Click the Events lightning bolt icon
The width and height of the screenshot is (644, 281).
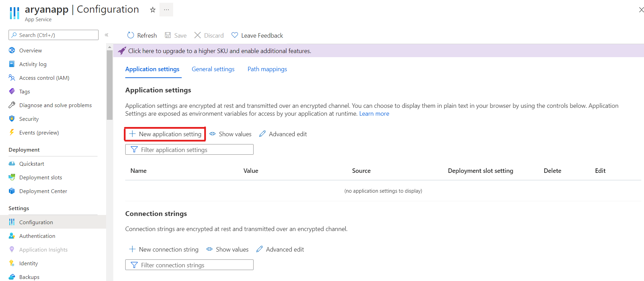12,132
